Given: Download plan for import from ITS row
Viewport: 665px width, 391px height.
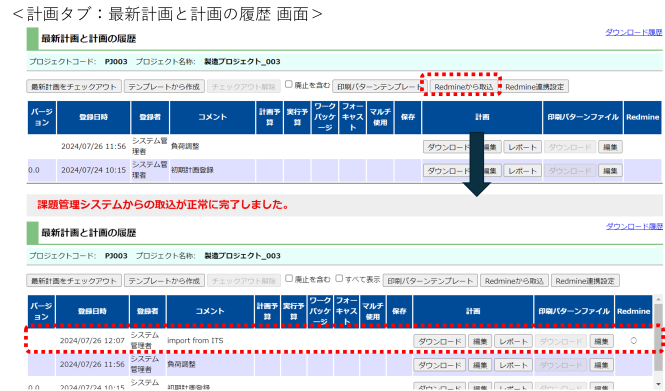Looking at the screenshot, I should pos(439,341).
